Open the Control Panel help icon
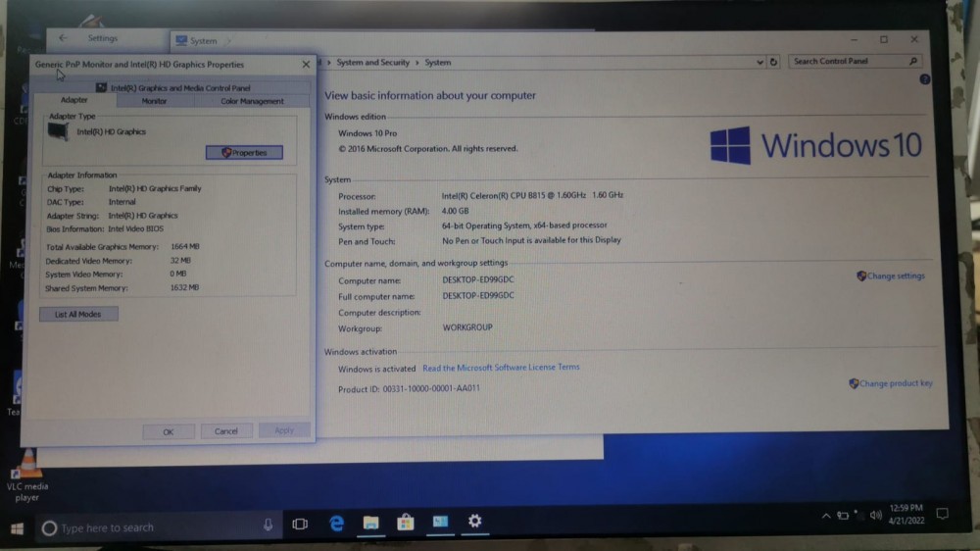The width and height of the screenshot is (980, 551). (924, 79)
